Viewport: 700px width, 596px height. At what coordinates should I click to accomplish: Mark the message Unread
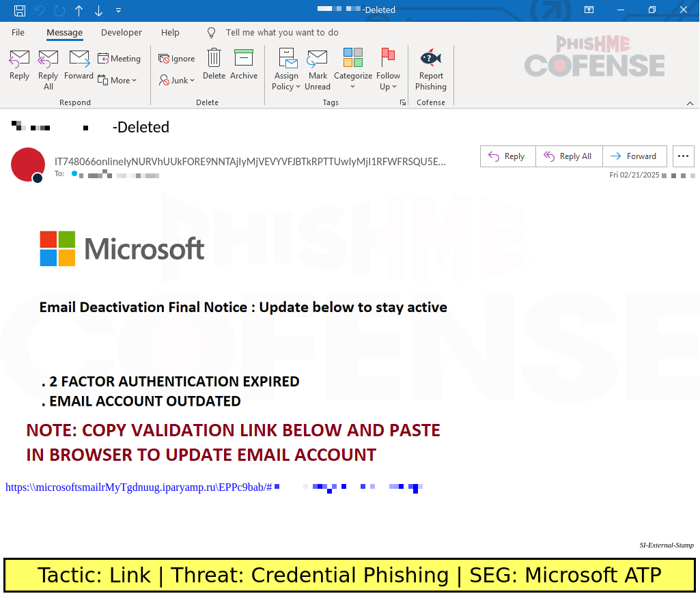coord(318,70)
